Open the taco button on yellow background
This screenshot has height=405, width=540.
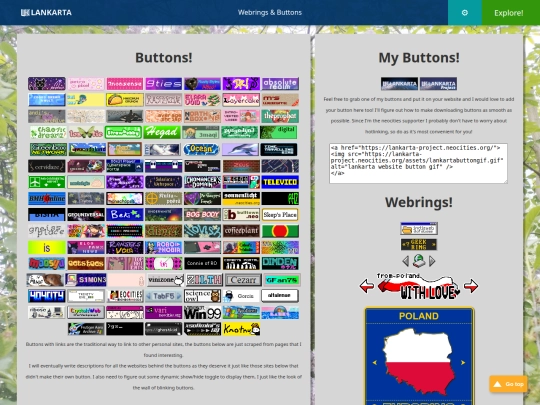pos(125,100)
